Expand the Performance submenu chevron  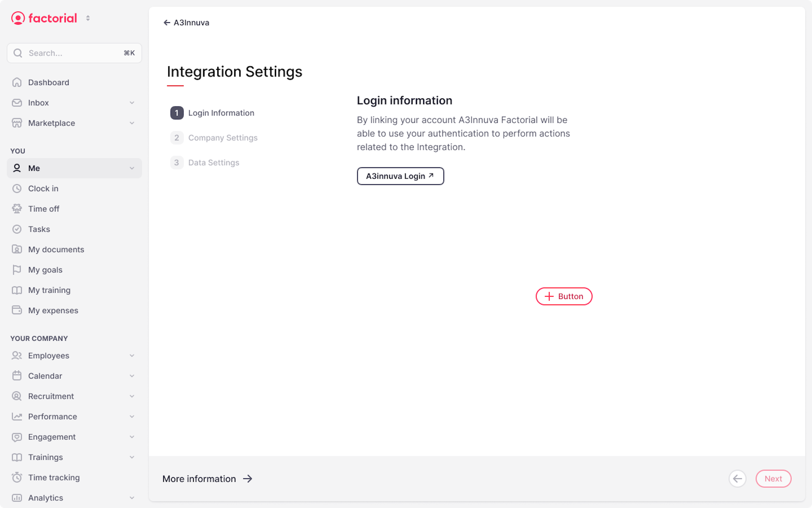[132, 417]
